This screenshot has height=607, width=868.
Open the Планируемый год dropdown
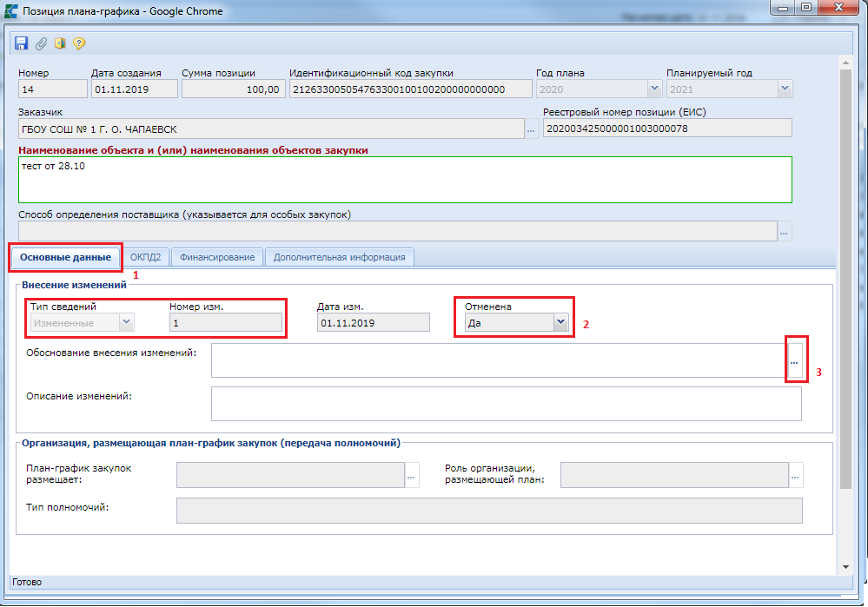(x=785, y=89)
